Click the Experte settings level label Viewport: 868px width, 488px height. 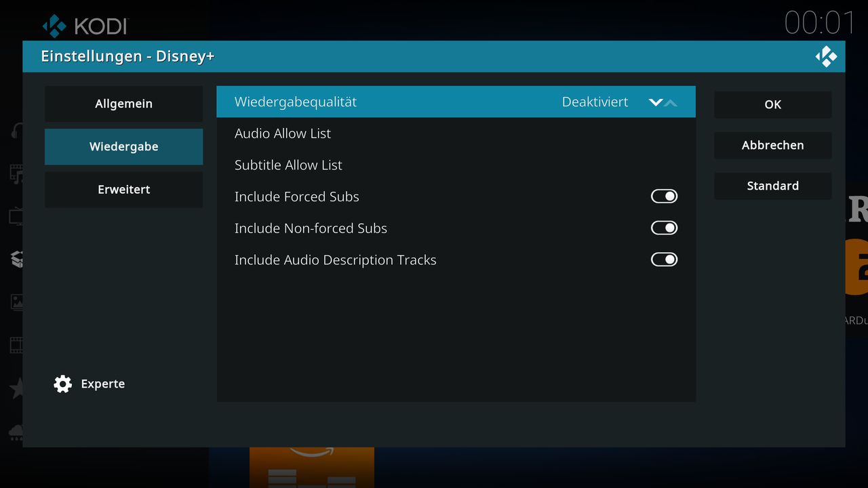pyautogui.click(x=102, y=384)
